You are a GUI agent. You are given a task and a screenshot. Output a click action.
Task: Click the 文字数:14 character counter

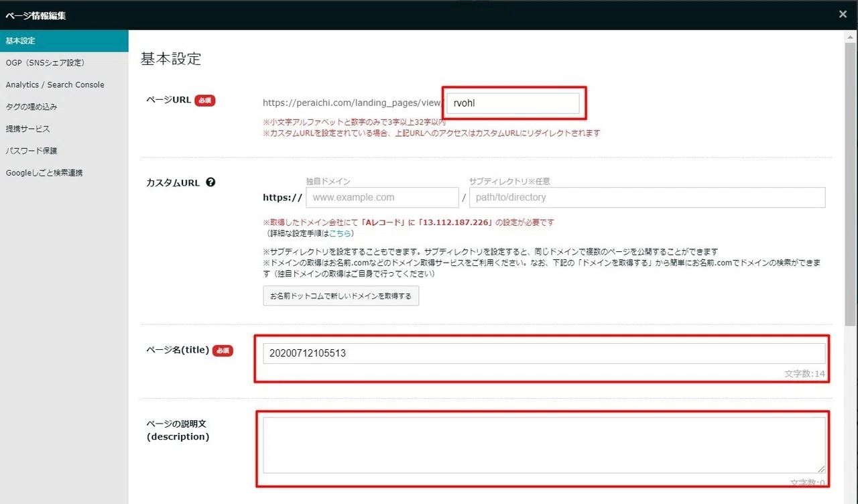tap(805, 374)
